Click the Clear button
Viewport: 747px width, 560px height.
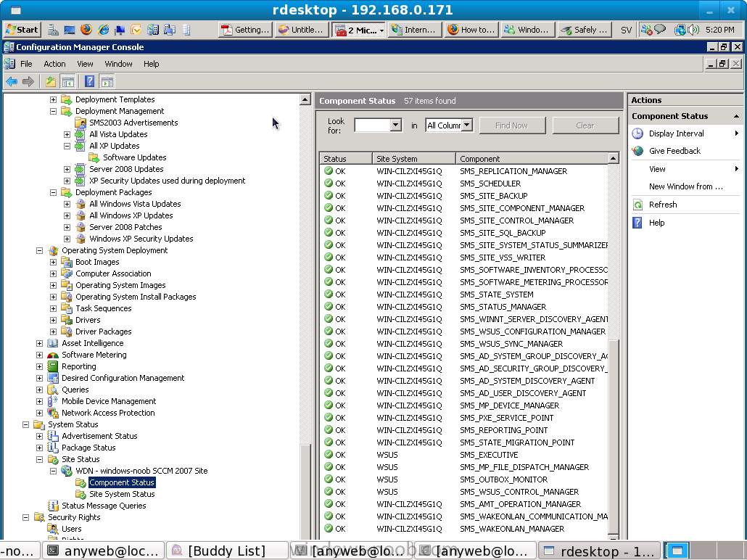click(x=585, y=125)
